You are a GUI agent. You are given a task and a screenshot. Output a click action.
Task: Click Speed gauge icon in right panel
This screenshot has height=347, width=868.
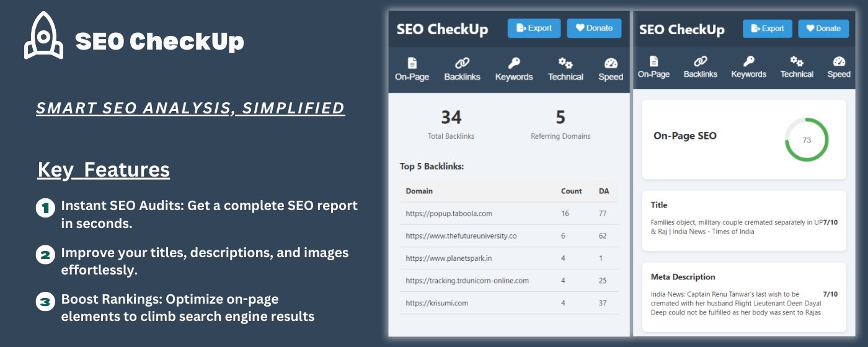pos(839,61)
